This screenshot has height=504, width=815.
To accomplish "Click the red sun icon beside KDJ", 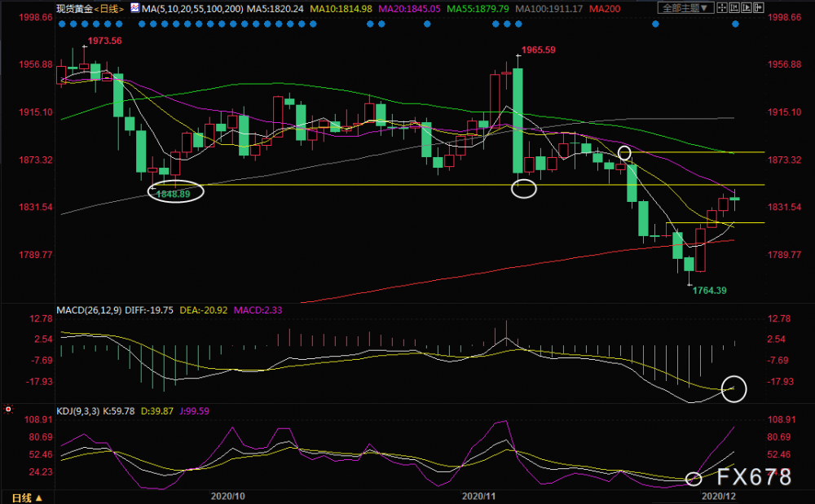I will [x=8, y=410].
